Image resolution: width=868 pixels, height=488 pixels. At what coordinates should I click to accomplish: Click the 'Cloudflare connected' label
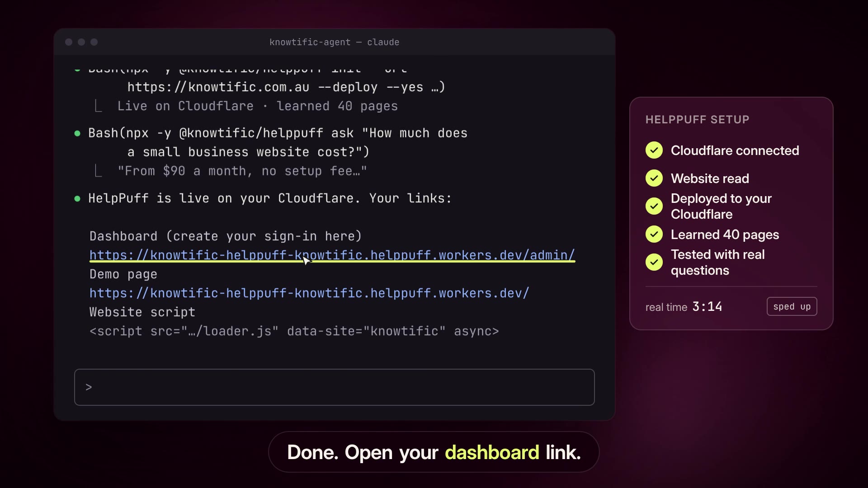point(735,150)
